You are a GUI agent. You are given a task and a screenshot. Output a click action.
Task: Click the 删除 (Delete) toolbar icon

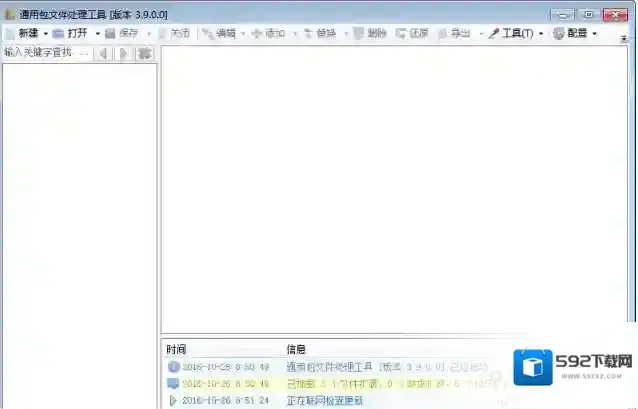coord(359,33)
